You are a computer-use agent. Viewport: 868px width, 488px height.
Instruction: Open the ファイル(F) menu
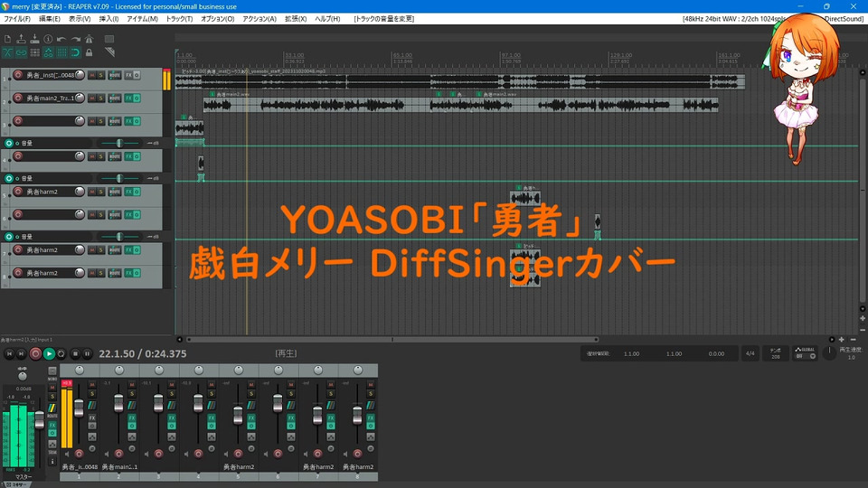[x=17, y=18]
